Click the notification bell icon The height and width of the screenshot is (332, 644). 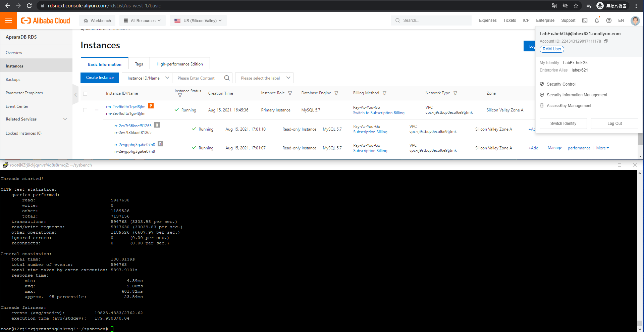597,20
